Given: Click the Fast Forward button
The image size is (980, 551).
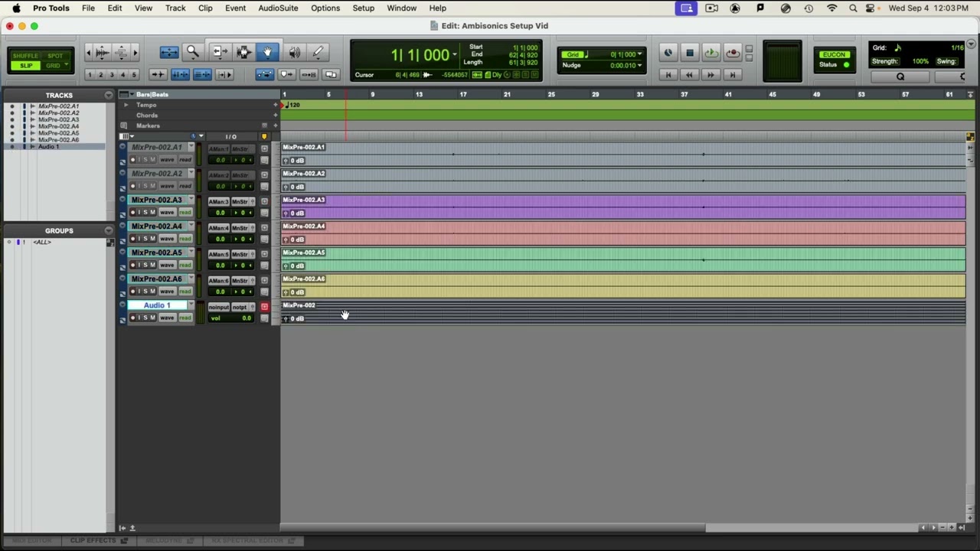Looking at the screenshot, I should pyautogui.click(x=711, y=75).
